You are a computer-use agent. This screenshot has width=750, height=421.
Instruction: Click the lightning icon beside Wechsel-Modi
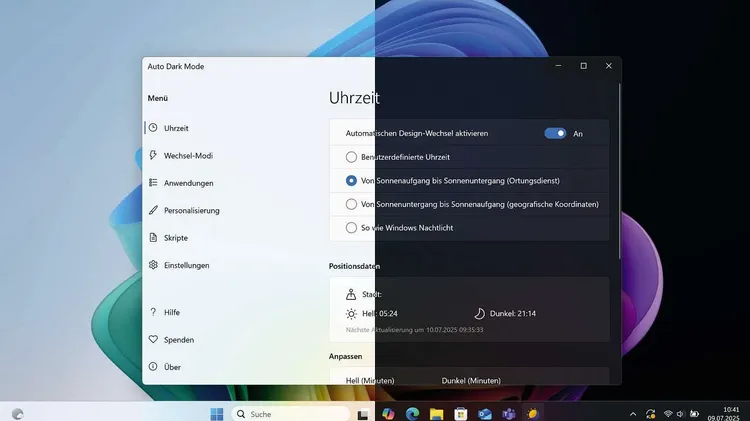click(x=153, y=155)
